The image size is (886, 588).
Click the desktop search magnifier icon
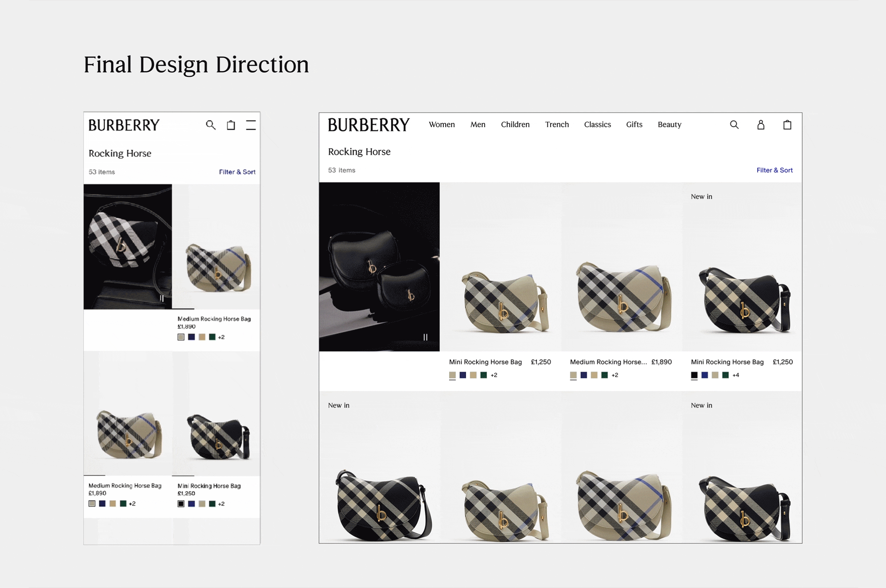[734, 125]
